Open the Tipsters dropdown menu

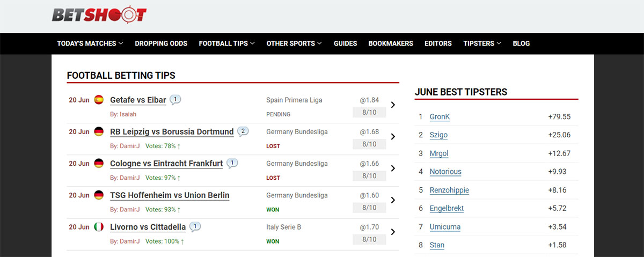pos(482,43)
